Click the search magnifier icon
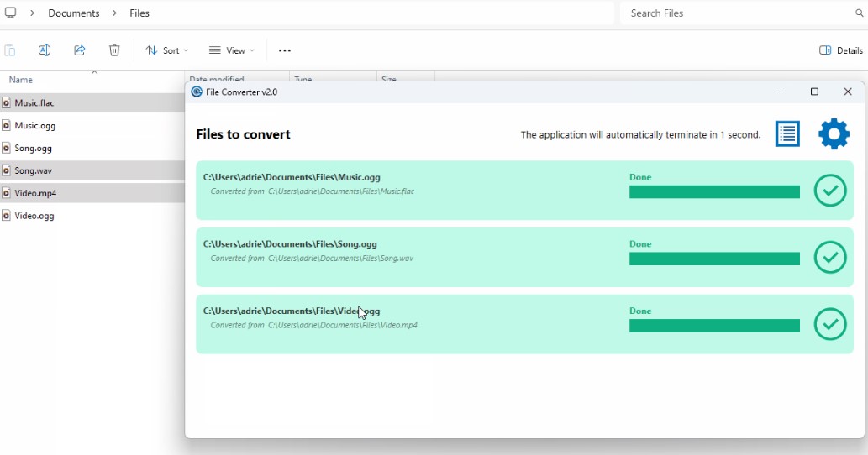868x455 pixels. tap(859, 13)
